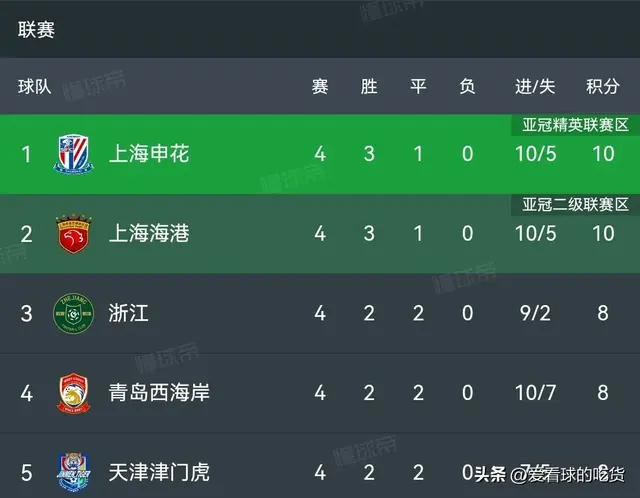Click the 10/7 goals cell for 青岛西海岸
This screenshot has height=498, width=640.
click(534, 393)
